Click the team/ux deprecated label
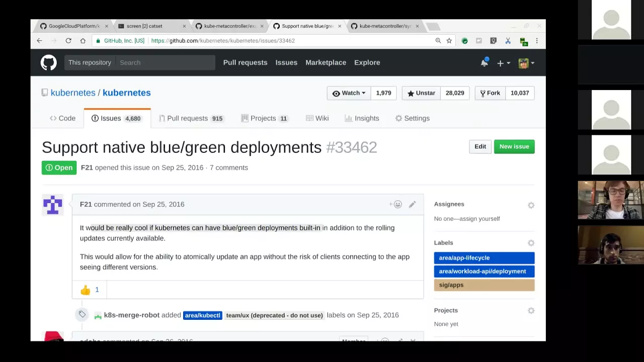Image resolution: width=644 pixels, height=362 pixels. [274, 315]
